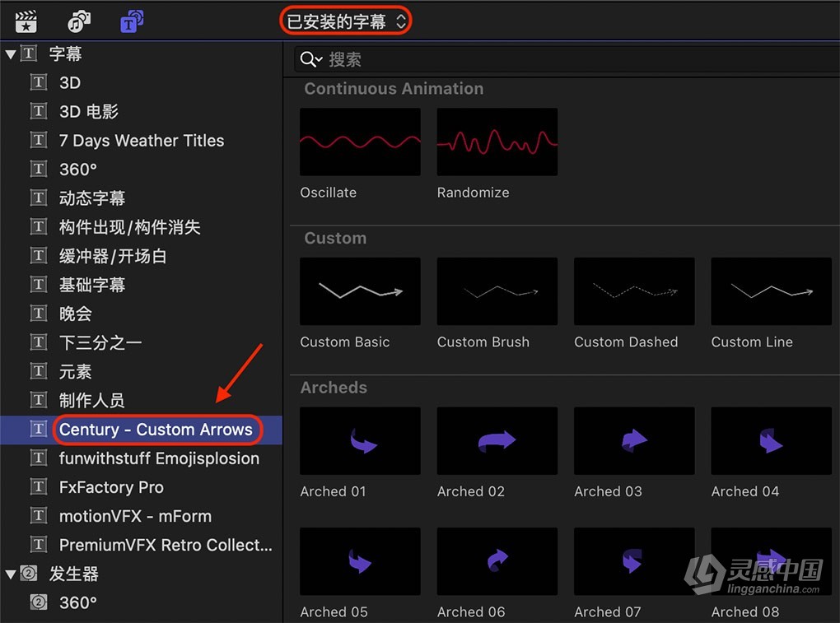Select Century - Custom Arrows category
Image resolution: width=840 pixels, height=623 pixels.
point(156,430)
